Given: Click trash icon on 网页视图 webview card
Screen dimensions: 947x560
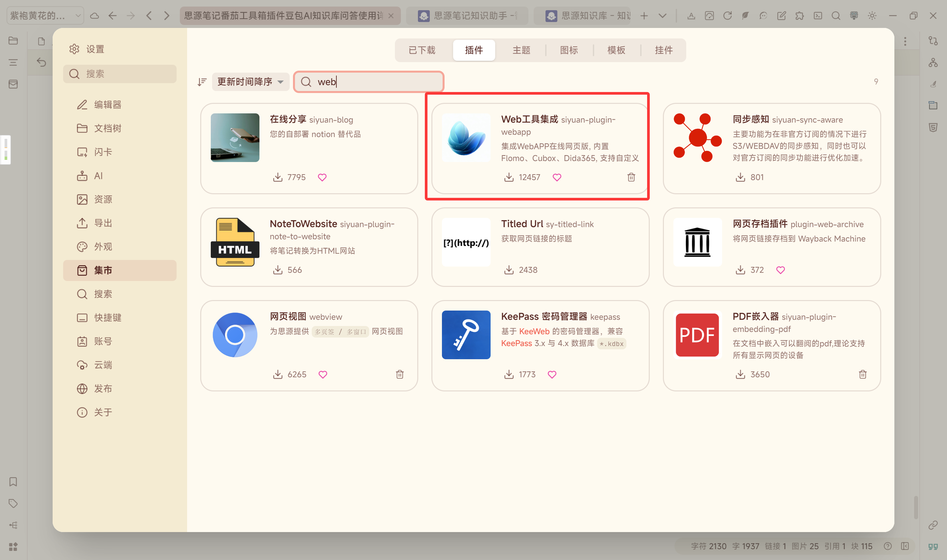Looking at the screenshot, I should pos(400,374).
